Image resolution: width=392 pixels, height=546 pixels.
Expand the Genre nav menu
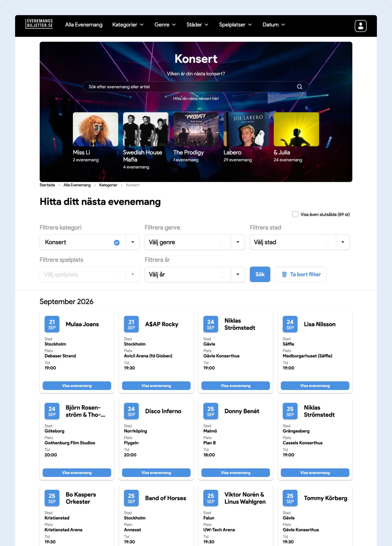(x=165, y=25)
